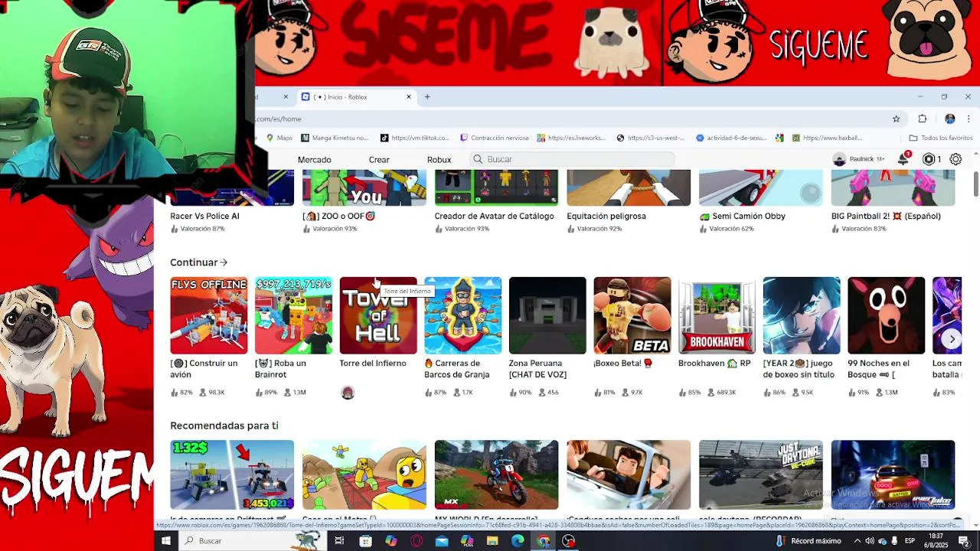
Task: Open BIG Paintball 2 game card
Action: tap(893, 200)
